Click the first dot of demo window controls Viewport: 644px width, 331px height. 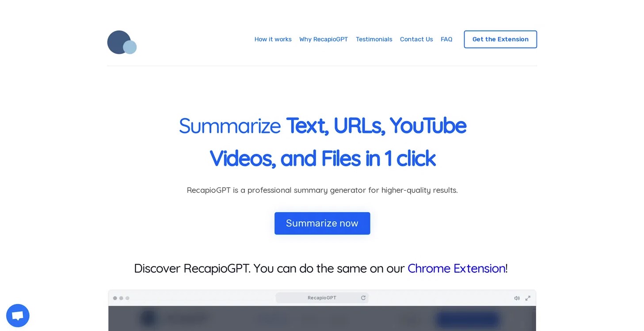point(115,298)
